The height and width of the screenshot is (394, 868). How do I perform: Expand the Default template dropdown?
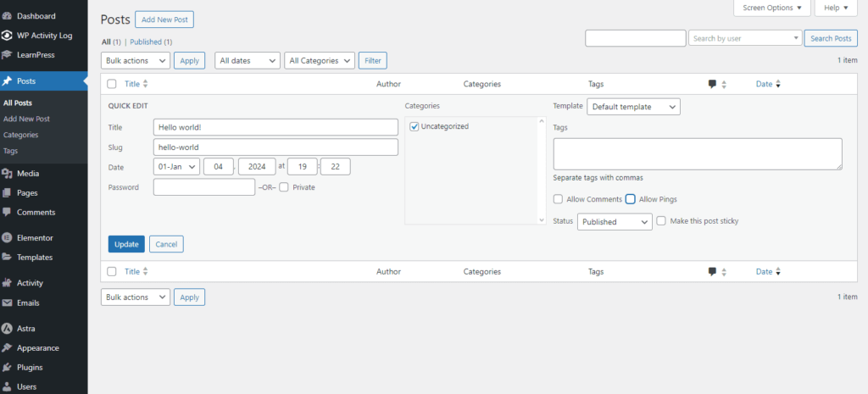click(633, 107)
